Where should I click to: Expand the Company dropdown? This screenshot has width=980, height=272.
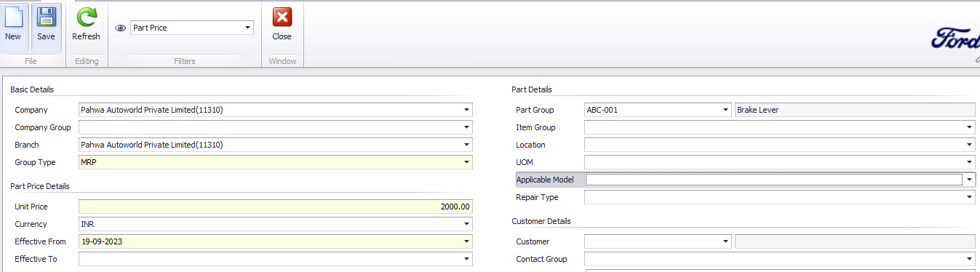coord(466,110)
